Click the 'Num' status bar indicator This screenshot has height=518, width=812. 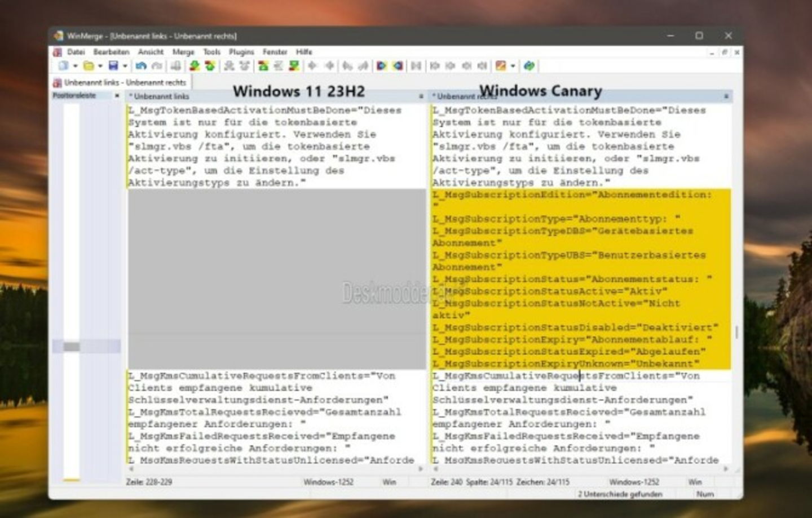[705, 494]
